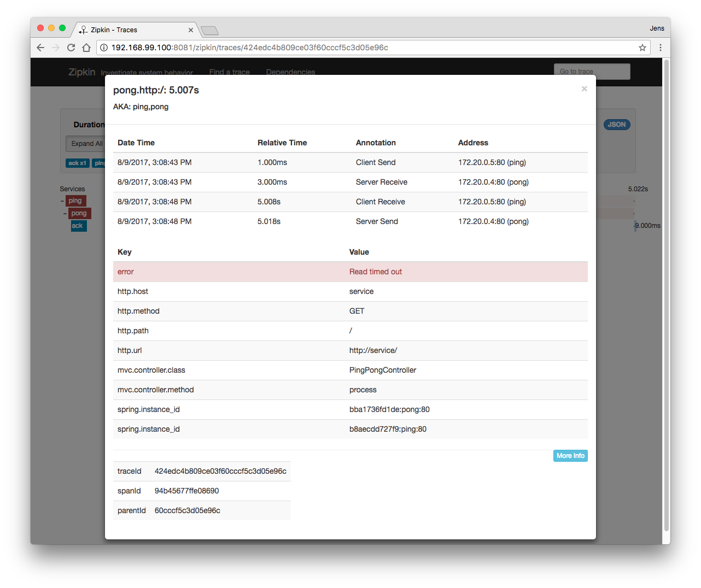Click the browser back arrow
Screen dimensions: 701x588
point(40,48)
